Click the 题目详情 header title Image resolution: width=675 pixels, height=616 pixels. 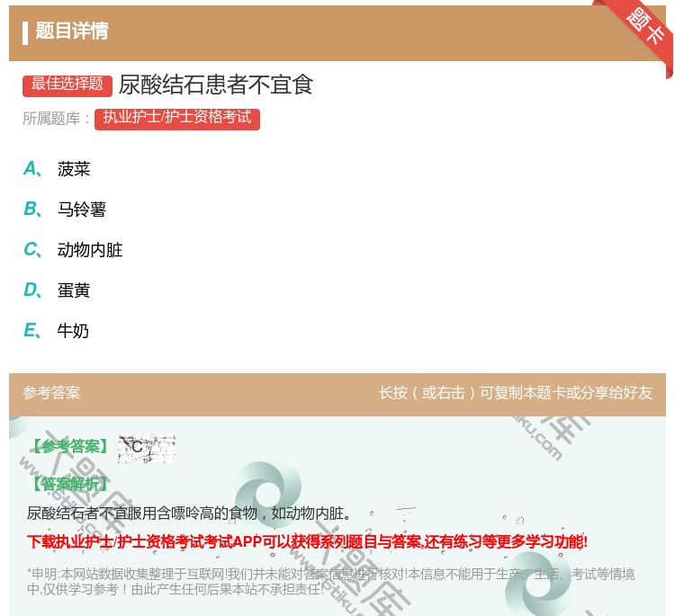coord(72,31)
